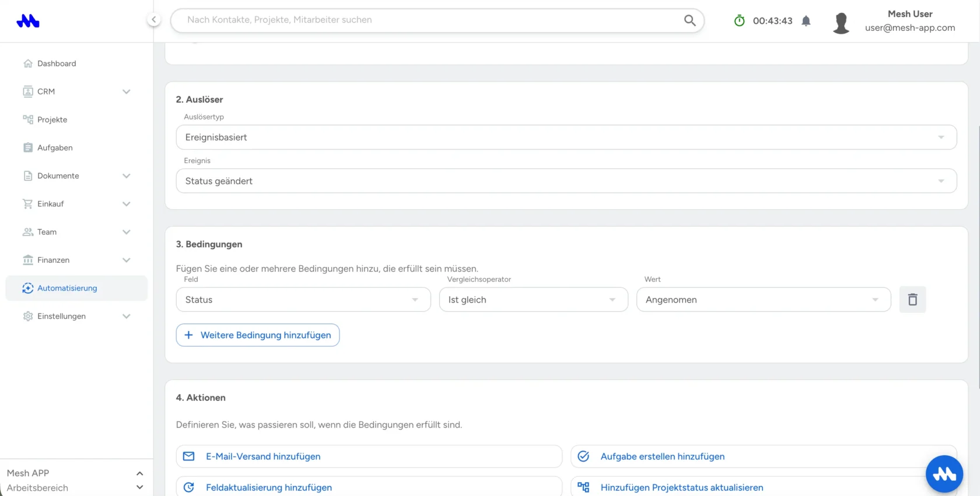
Task: Click the Dashboard home icon
Action: pos(28,64)
